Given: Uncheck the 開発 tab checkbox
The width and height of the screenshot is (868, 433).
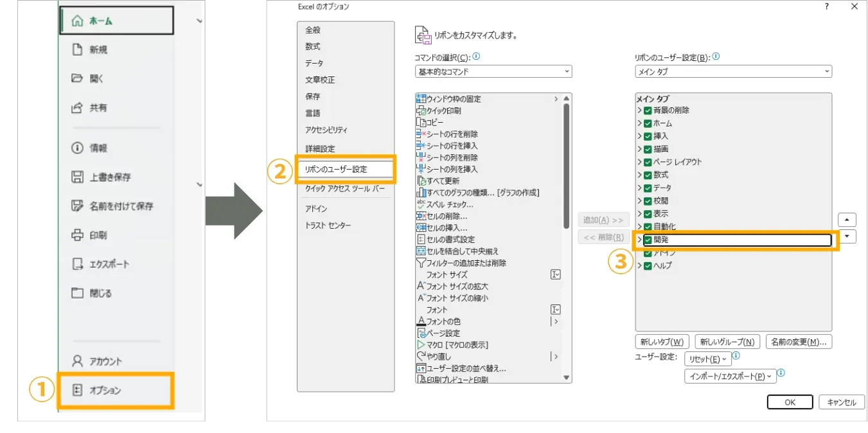Looking at the screenshot, I should pyautogui.click(x=648, y=240).
